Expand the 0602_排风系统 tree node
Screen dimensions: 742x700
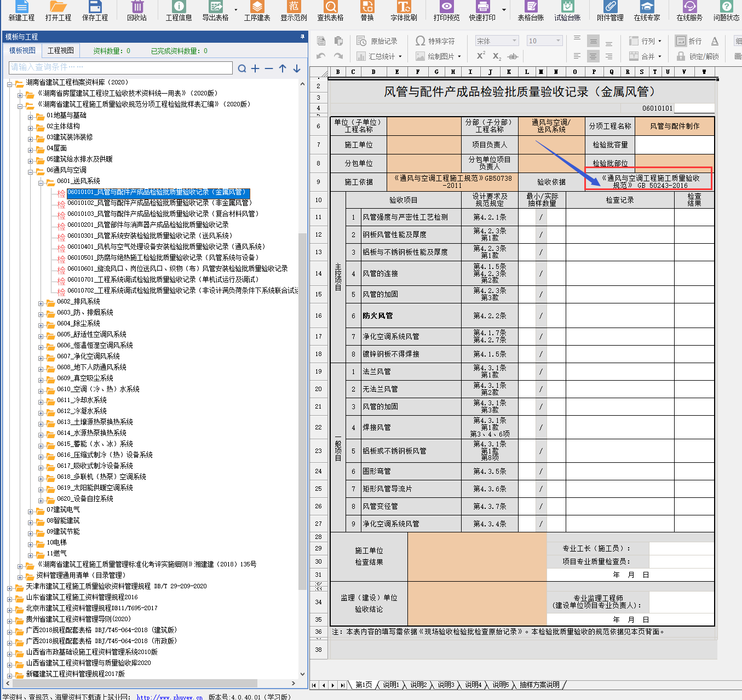[x=41, y=303]
